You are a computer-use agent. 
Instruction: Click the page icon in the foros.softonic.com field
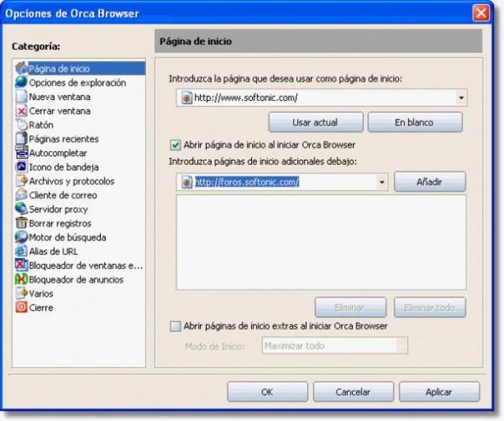click(x=187, y=182)
